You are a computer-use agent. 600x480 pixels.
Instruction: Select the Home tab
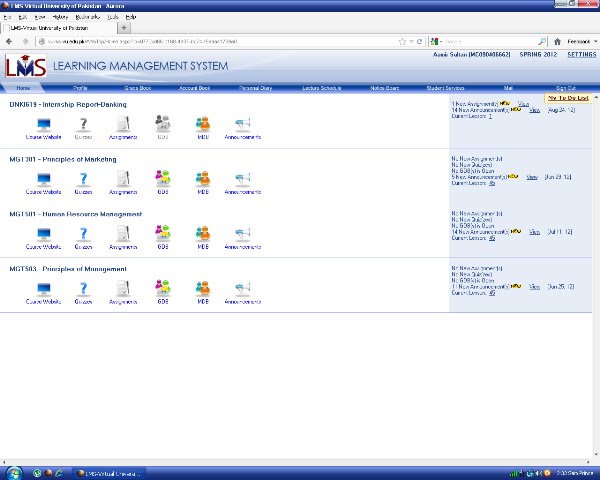pyautogui.click(x=23, y=88)
